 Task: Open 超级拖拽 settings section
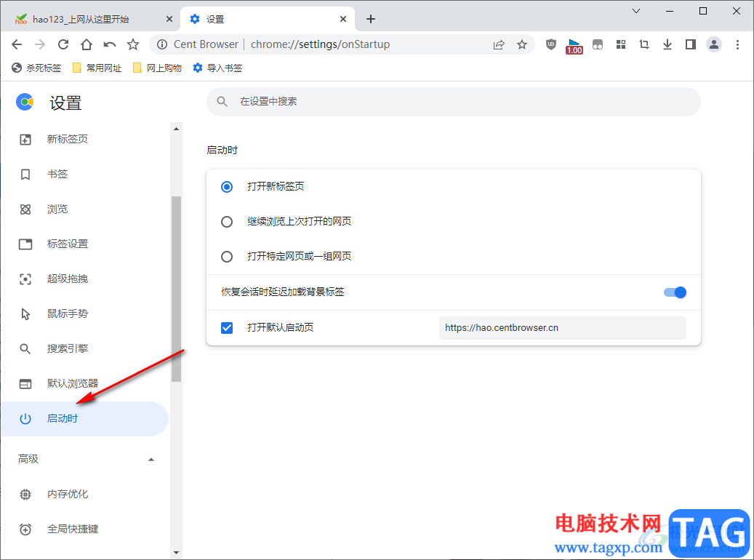tap(84, 279)
